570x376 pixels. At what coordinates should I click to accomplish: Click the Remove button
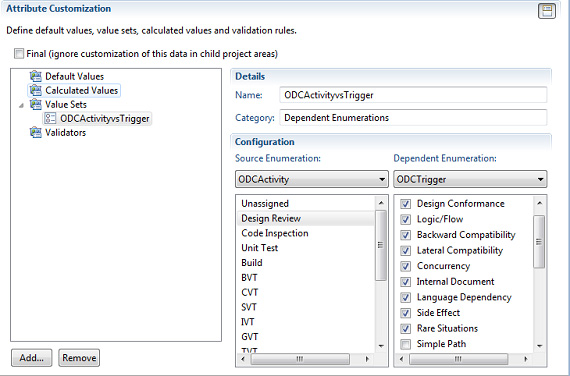pyautogui.click(x=79, y=358)
